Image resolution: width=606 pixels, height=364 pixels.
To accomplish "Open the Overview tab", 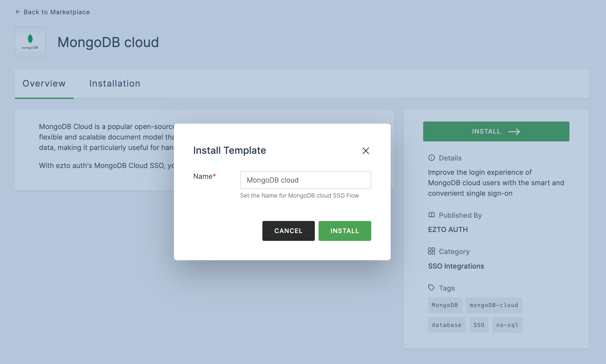I will coord(44,84).
